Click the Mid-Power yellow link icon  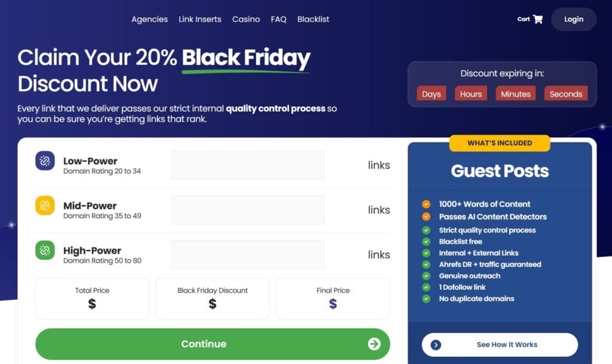pyautogui.click(x=45, y=205)
